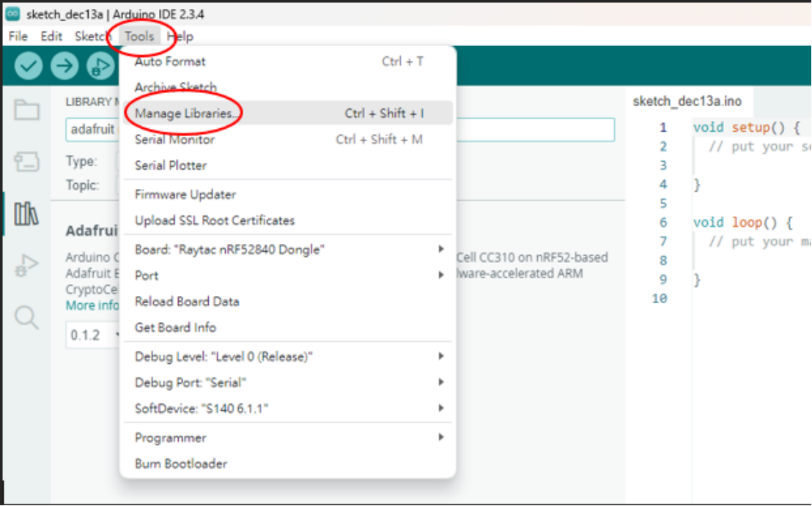Click the Arduino app logo in the title bar
Viewport: 812px width, 506px height.
pos(13,14)
